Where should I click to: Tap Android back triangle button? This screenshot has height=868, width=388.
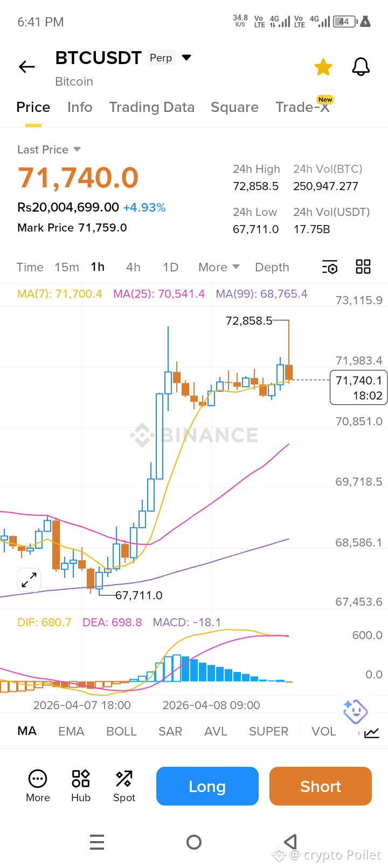pos(290,842)
